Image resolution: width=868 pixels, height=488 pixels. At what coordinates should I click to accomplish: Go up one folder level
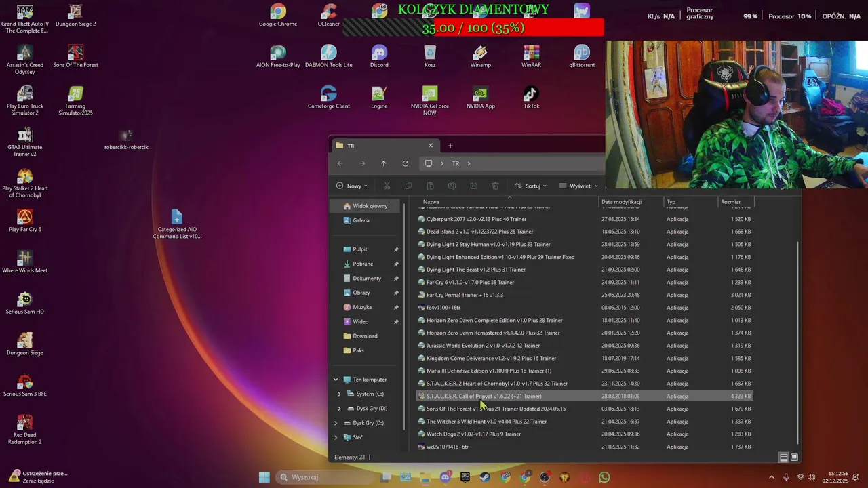pos(384,163)
